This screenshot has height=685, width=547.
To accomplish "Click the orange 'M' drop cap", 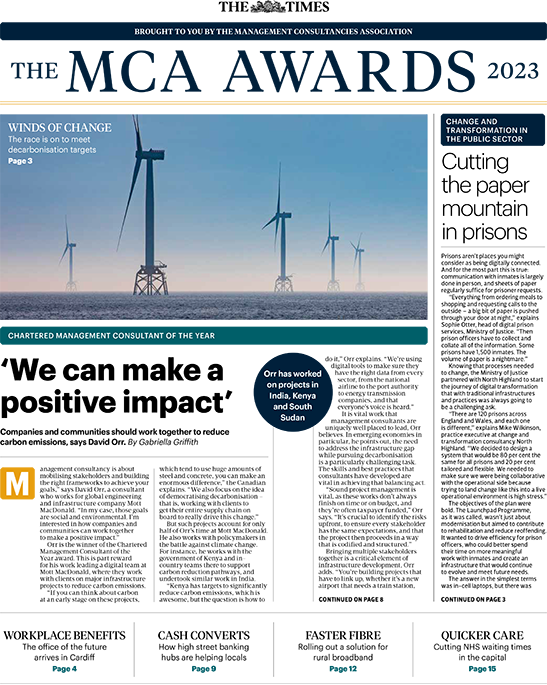I will pos(17,483).
